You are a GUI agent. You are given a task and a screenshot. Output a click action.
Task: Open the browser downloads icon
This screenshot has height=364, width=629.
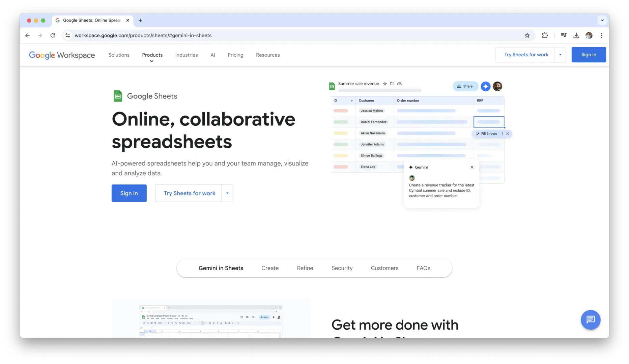tap(576, 35)
